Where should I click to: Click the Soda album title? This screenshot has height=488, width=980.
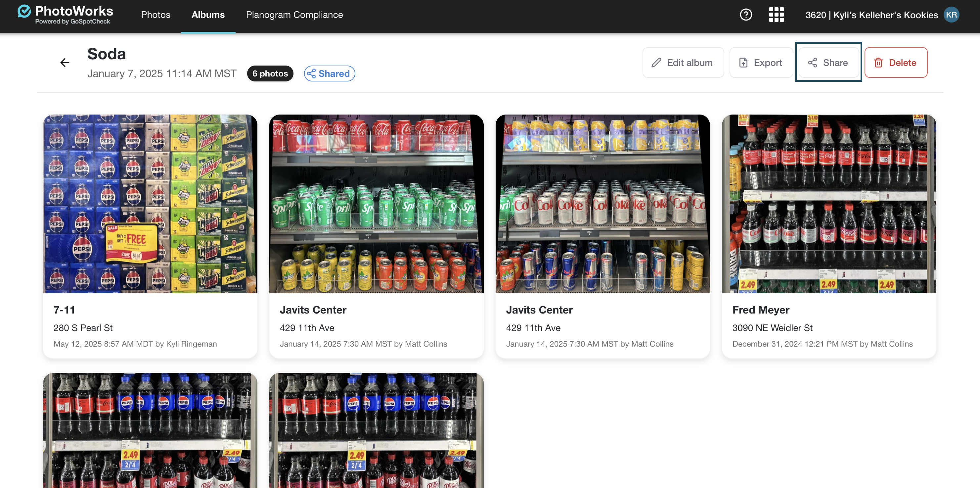tap(107, 54)
